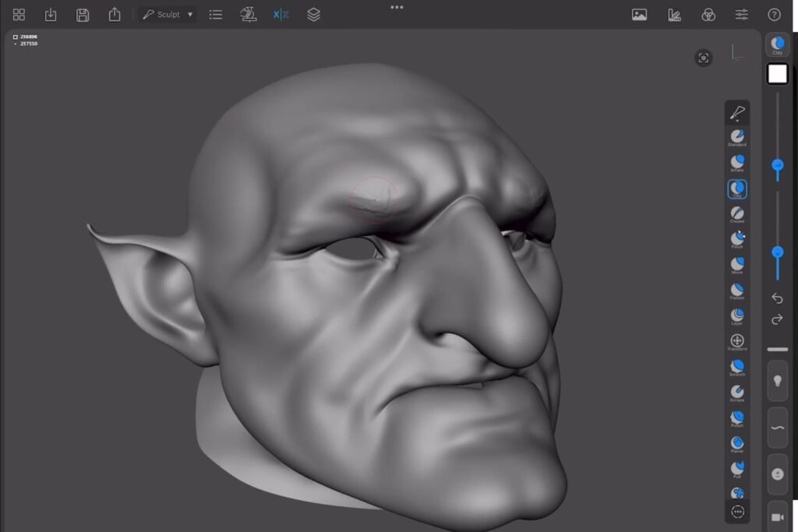Image resolution: width=798 pixels, height=532 pixels.
Task: Expand more tools with the ellipsis button
Action: (737, 512)
